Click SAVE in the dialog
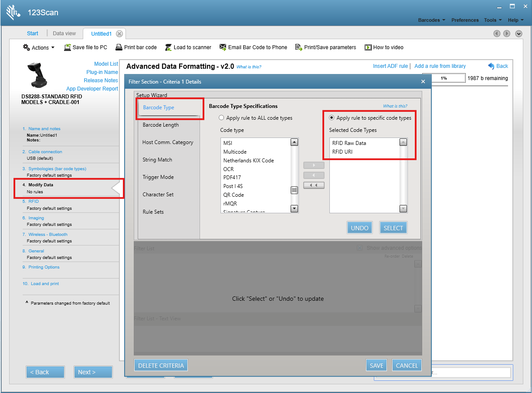 376,366
